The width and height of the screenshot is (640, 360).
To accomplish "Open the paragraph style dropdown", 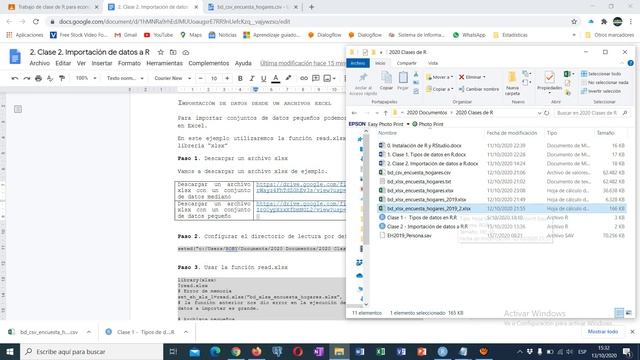I will pos(125,78).
